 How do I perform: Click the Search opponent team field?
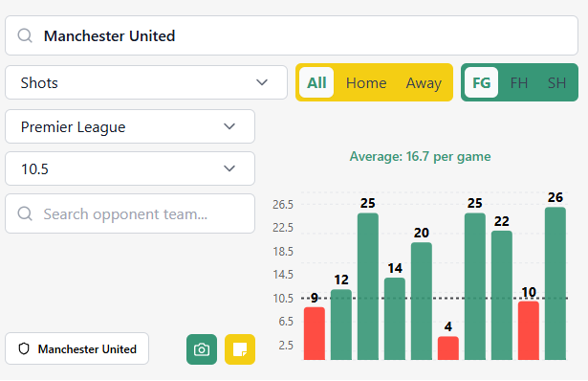[130, 213]
